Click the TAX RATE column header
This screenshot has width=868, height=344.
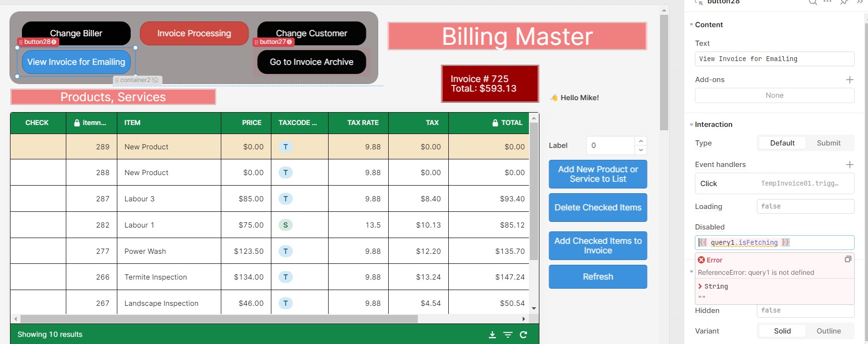pos(362,123)
